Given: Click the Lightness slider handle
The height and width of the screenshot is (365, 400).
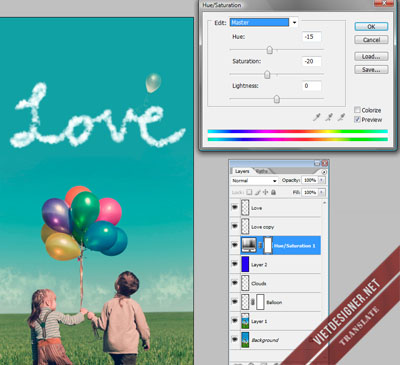Looking at the screenshot, I should tap(276, 99).
